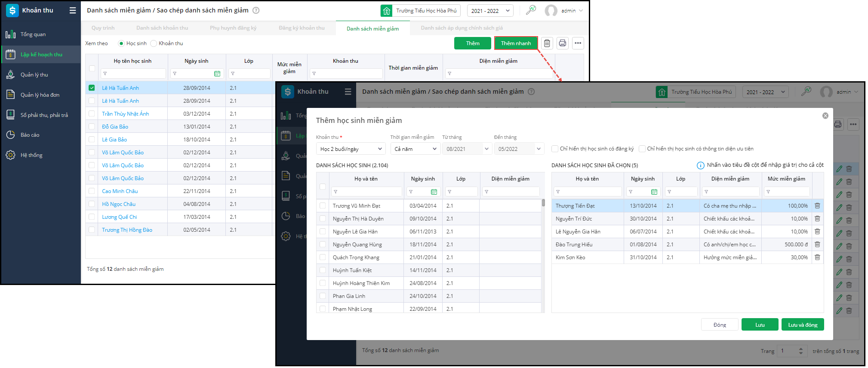Click school icon beside Trường Tiểu Học Hòa Phú, back window
Image resolution: width=868 pixels, height=368 pixels.
[x=387, y=11]
